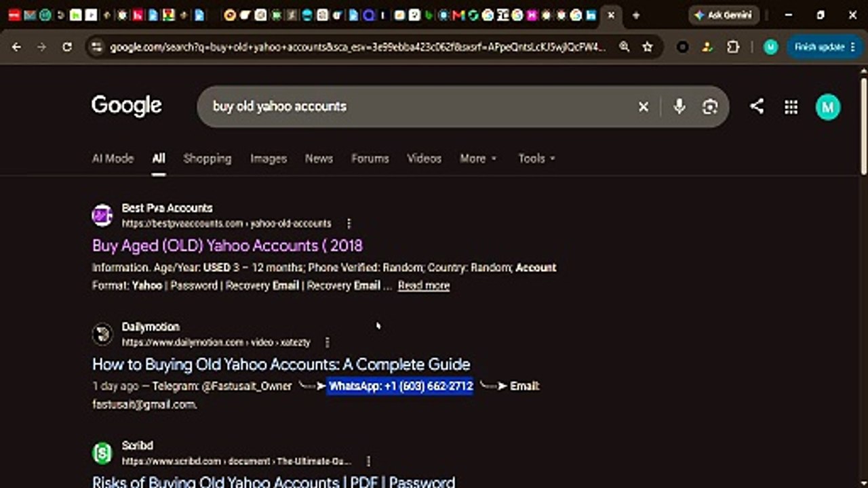Click the Finish update button
Viewport: 868px width, 488px height.
click(825, 47)
